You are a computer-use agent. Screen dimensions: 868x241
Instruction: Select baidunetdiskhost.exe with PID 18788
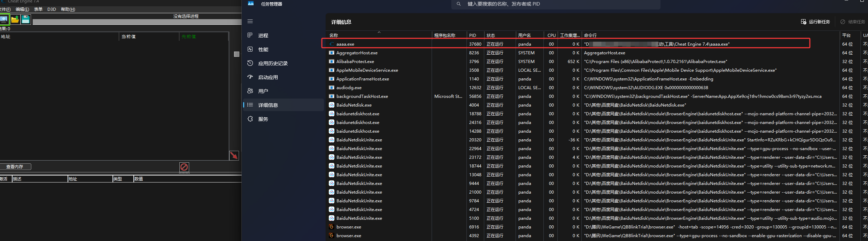358,114
